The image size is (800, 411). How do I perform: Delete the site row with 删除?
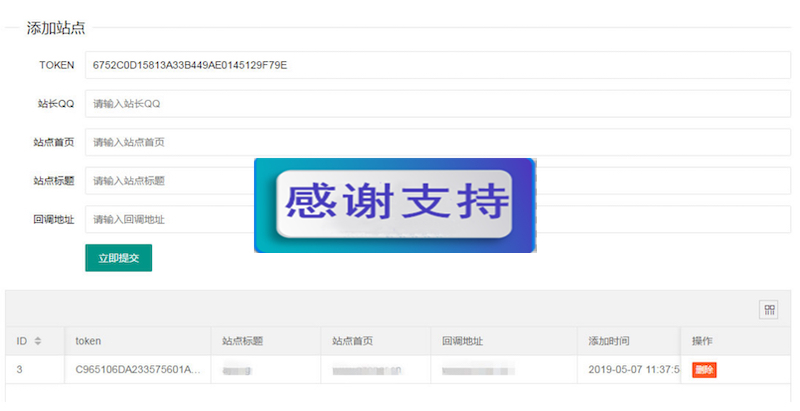[x=704, y=370]
